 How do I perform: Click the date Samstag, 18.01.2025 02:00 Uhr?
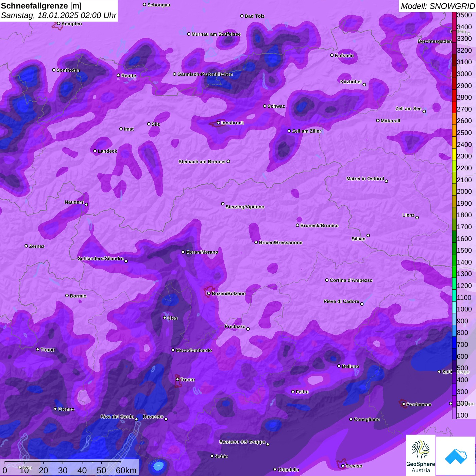click(58, 15)
